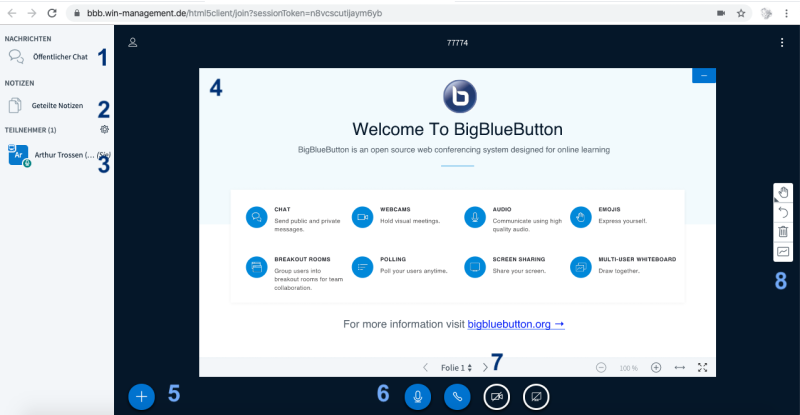Mute the microphone button

click(418, 396)
